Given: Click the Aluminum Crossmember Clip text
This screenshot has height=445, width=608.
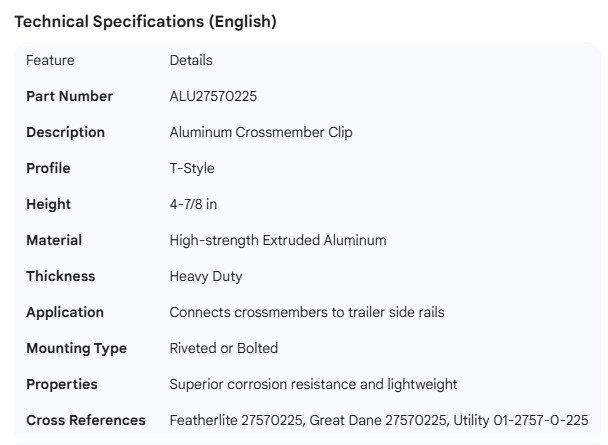Looking at the screenshot, I should pyautogui.click(x=261, y=132).
